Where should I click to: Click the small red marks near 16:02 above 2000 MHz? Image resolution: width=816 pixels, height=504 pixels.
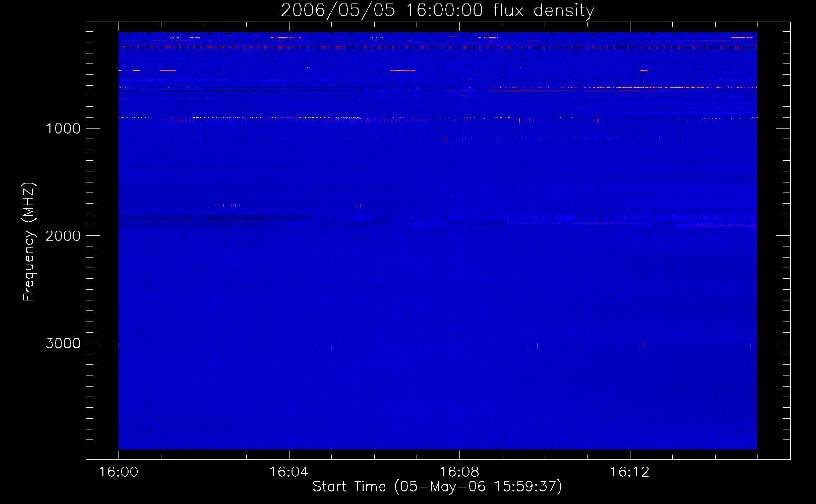tap(228, 205)
